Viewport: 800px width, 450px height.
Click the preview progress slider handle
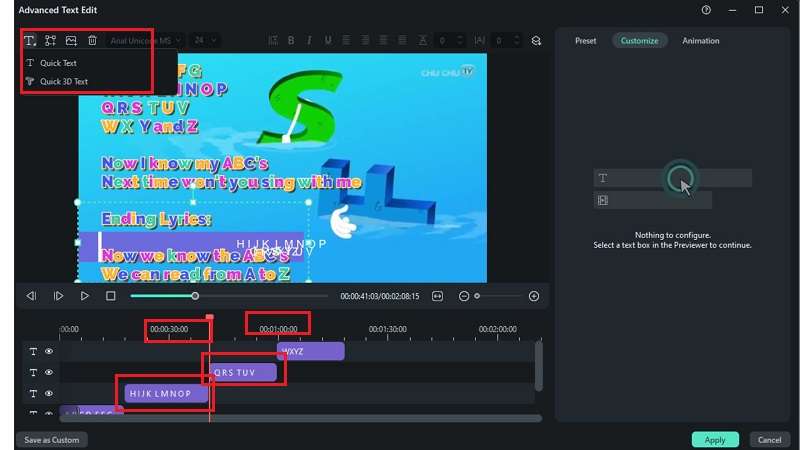[195, 296]
